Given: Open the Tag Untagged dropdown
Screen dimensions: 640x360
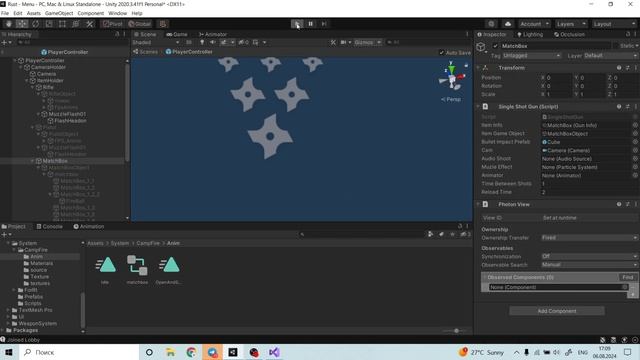Looking at the screenshot, I should pos(531,56).
